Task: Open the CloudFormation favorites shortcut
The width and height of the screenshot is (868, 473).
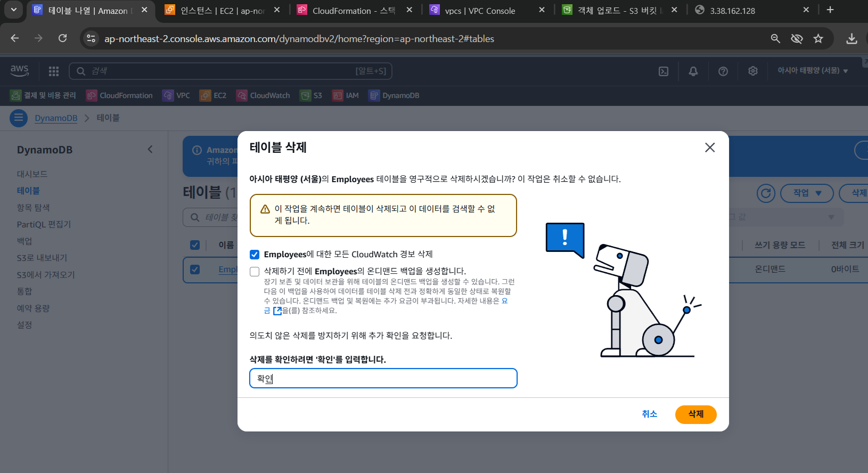Action: (x=119, y=95)
